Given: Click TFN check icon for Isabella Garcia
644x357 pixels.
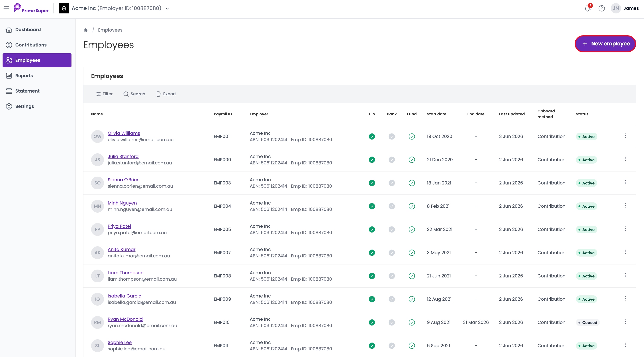Looking at the screenshot, I should click(372, 299).
